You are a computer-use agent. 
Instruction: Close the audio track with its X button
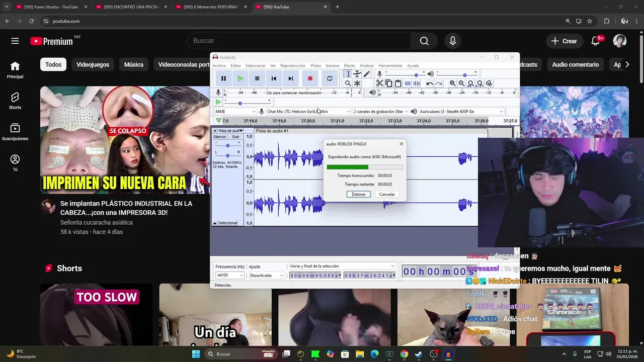coord(215,131)
